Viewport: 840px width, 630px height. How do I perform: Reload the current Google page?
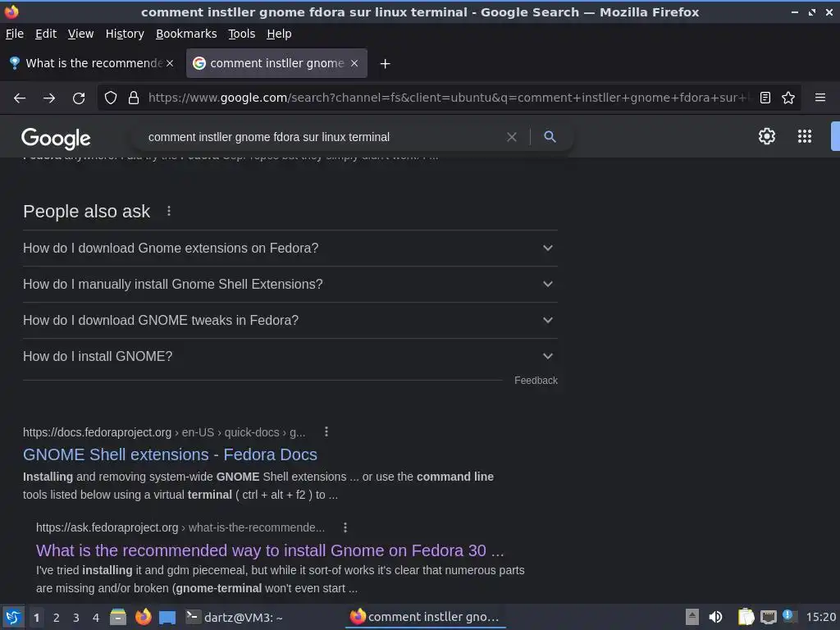coord(79,98)
